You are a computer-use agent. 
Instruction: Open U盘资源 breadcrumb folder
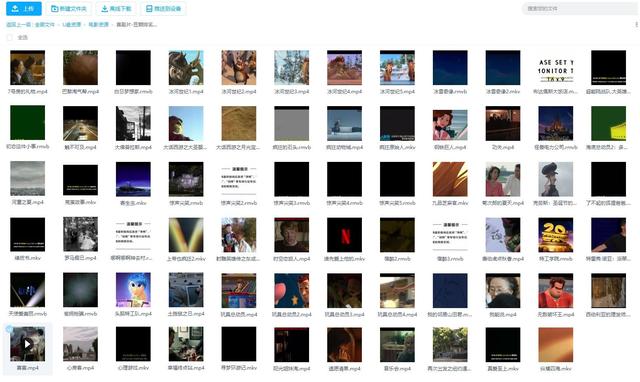tap(71, 25)
